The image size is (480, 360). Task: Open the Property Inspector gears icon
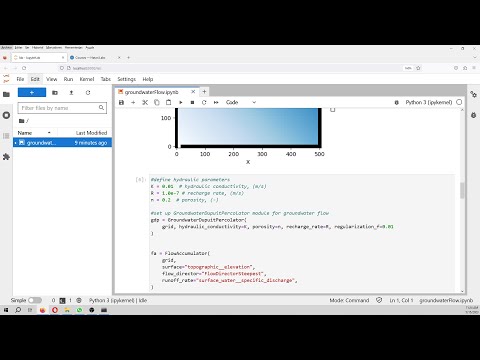(x=473, y=94)
